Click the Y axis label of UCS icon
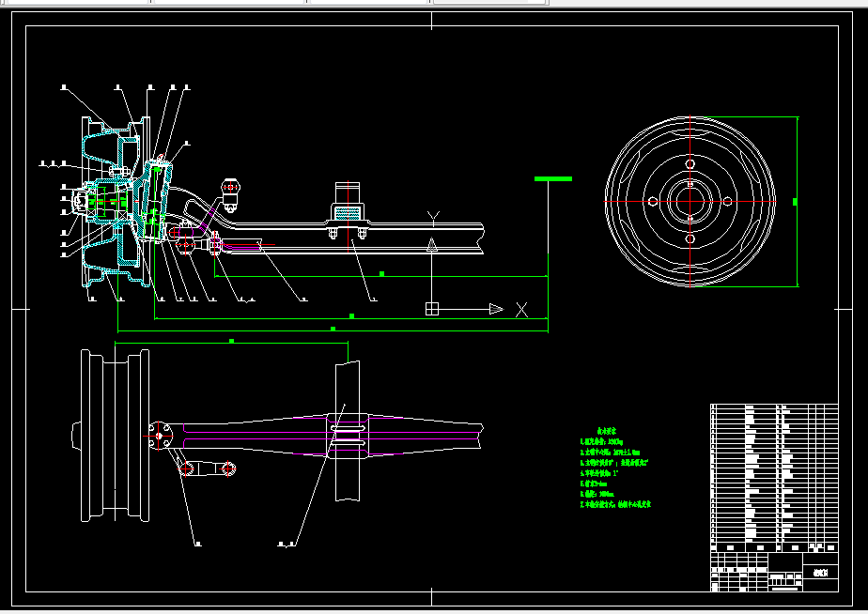 point(433,218)
